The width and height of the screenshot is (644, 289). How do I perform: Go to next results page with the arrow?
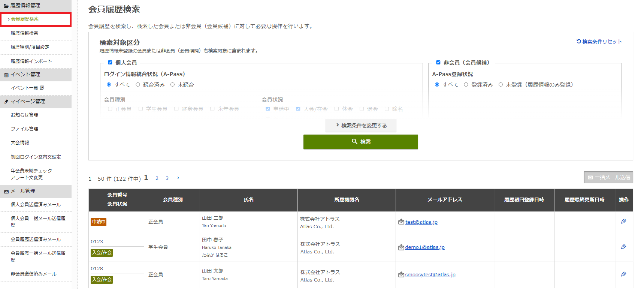(178, 178)
